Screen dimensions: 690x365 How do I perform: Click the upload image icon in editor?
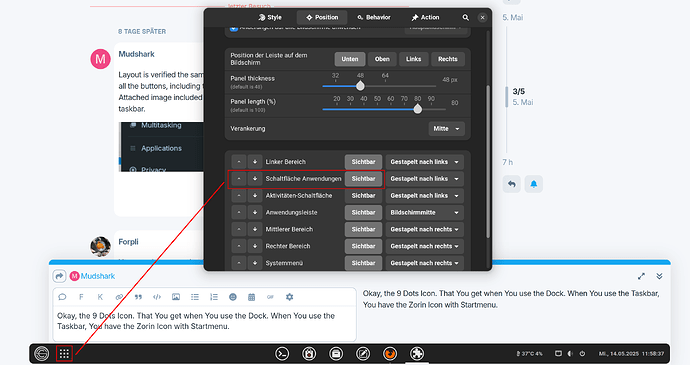pos(176,297)
